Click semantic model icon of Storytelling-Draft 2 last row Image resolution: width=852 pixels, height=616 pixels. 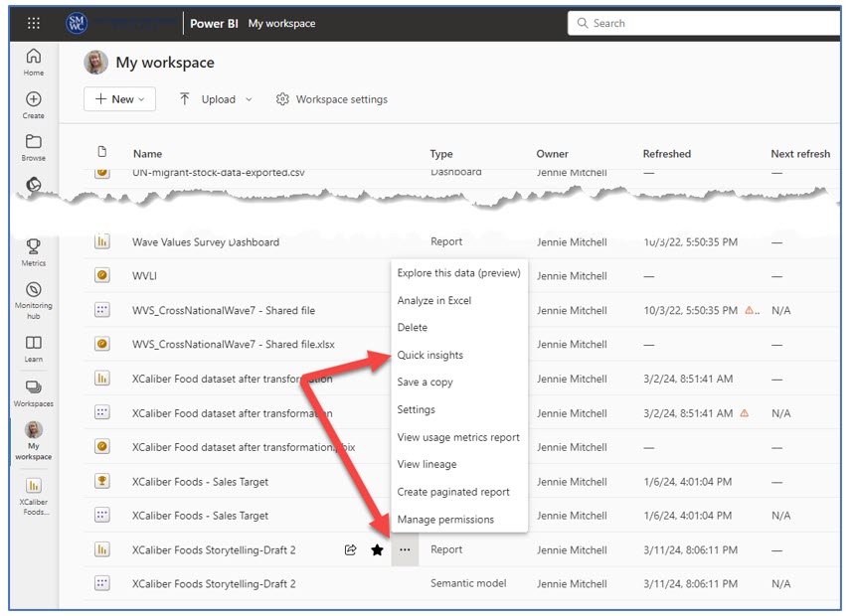102,583
